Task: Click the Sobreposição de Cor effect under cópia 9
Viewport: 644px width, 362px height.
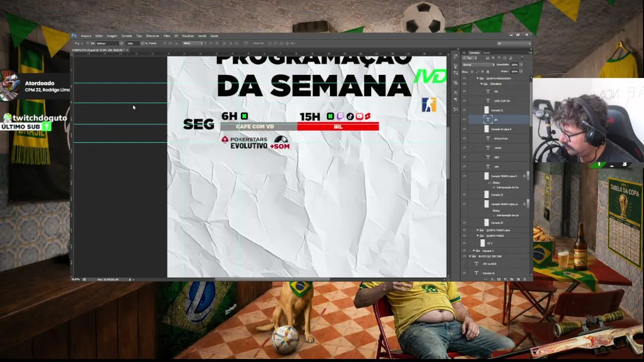Action: pos(507,188)
